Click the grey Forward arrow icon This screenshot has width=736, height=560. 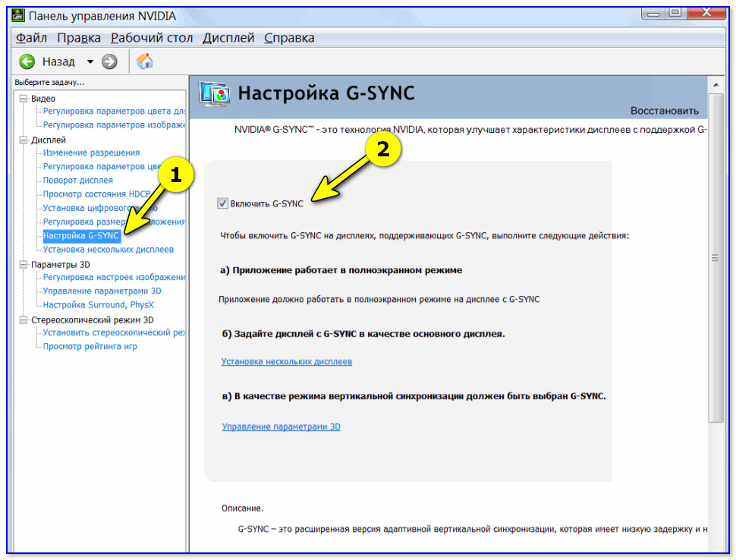(x=109, y=61)
